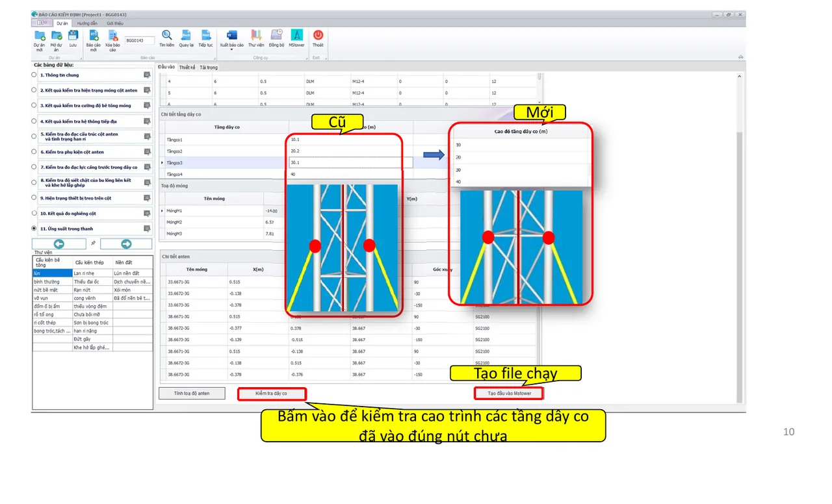Select radio for 6. Kiểm tra phụ kiện cột anten
This screenshot has width=832, height=504.
[x=34, y=152]
